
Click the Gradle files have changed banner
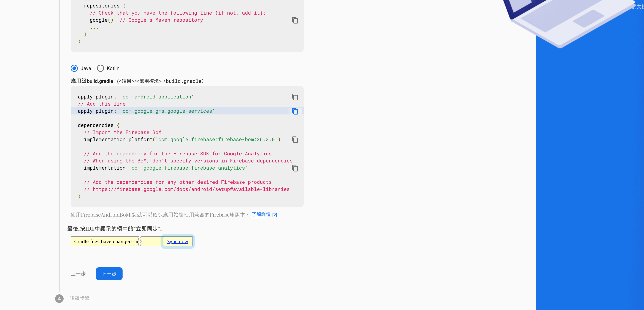point(105,241)
